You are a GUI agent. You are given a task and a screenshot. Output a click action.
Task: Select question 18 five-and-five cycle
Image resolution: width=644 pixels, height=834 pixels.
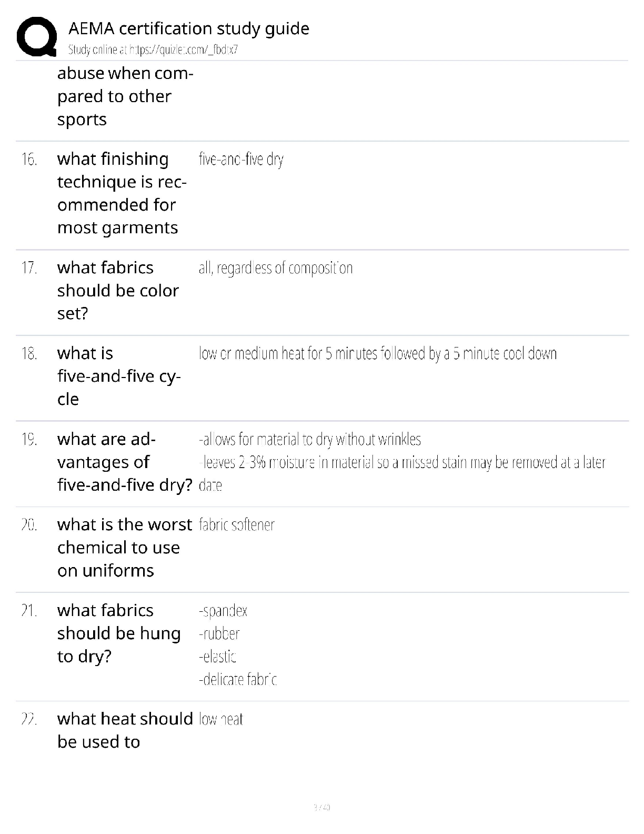click(x=119, y=376)
